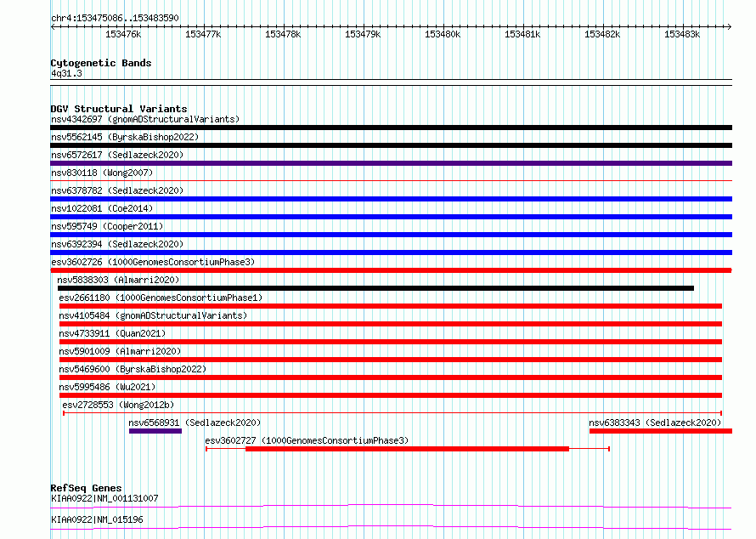Click the thick red bar of esv3602727
756x539 pixels.
pos(408,449)
